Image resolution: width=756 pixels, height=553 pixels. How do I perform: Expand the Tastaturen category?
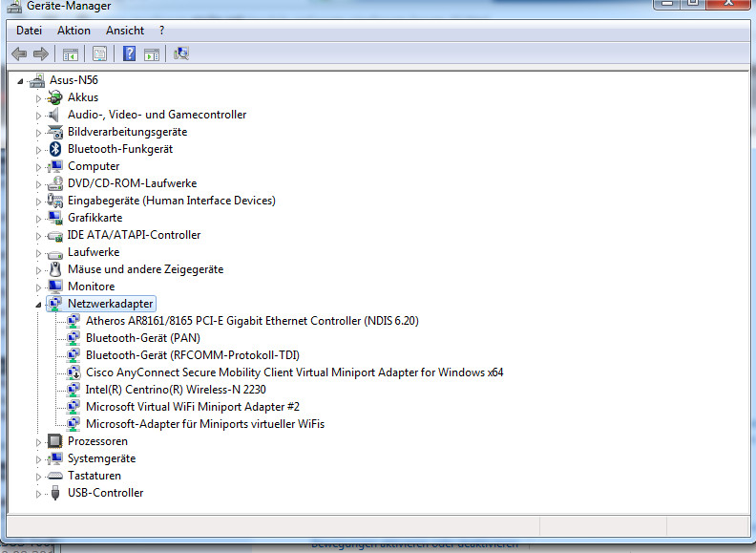[38, 478]
